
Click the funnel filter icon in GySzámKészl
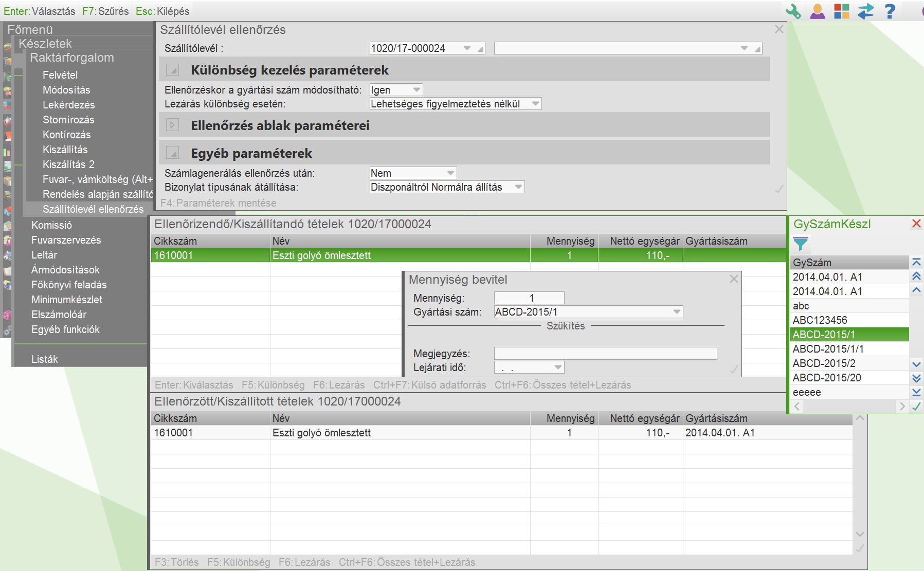(801, 244)
